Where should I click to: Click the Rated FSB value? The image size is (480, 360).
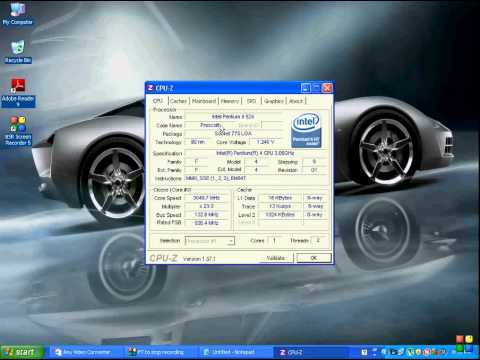206,223
